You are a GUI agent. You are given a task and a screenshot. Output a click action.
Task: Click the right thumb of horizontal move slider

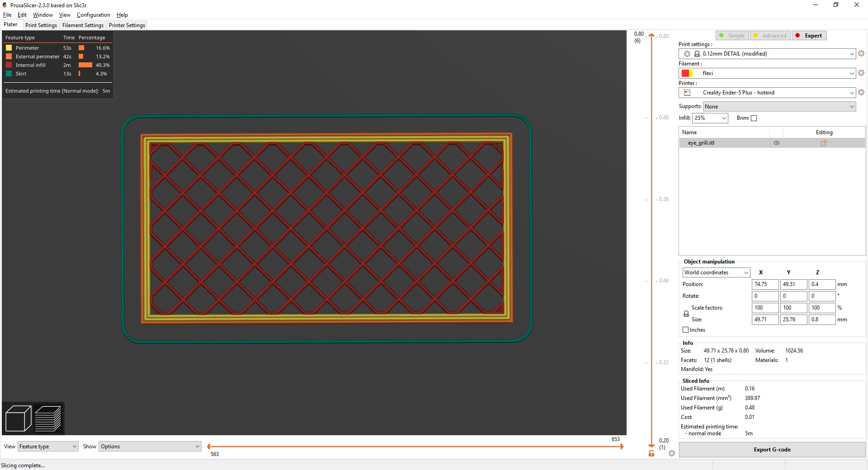[622, 446]
